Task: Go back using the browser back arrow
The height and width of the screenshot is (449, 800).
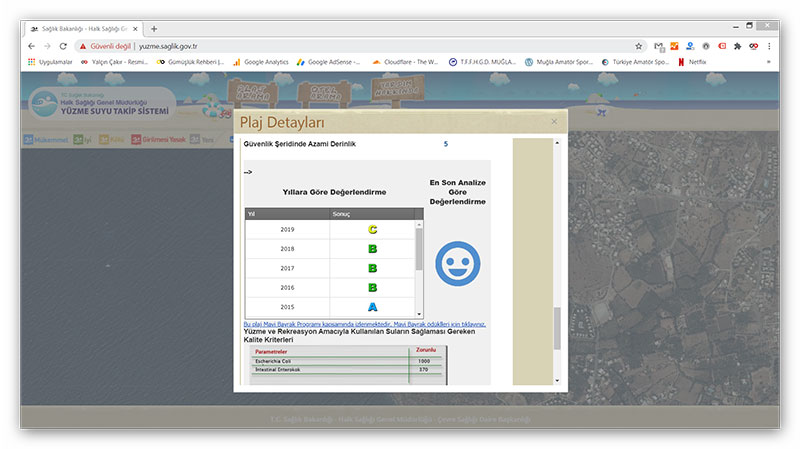Action: point(31,46)
